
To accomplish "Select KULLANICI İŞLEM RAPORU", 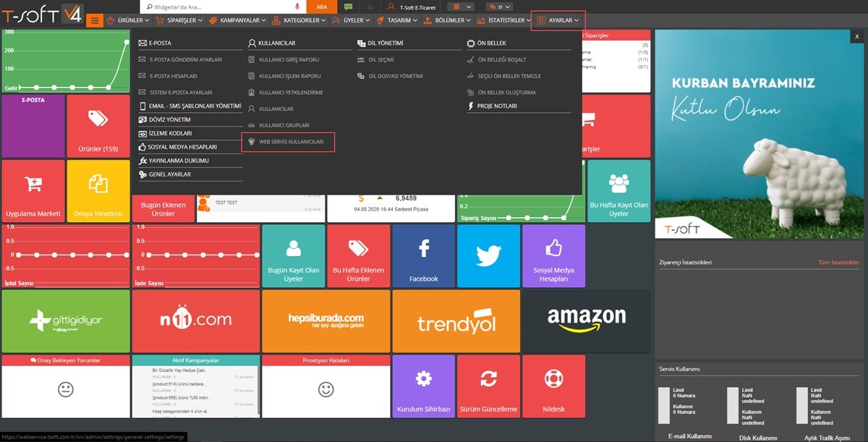I will pos(285,76).
